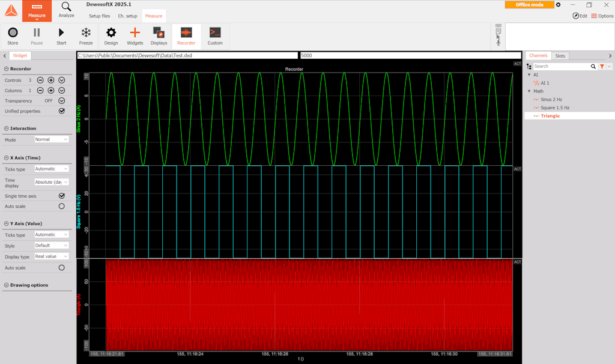This screenshot has height=364, width=615.
Task: Open Style Default dropdown
Action: pos(52,246)
